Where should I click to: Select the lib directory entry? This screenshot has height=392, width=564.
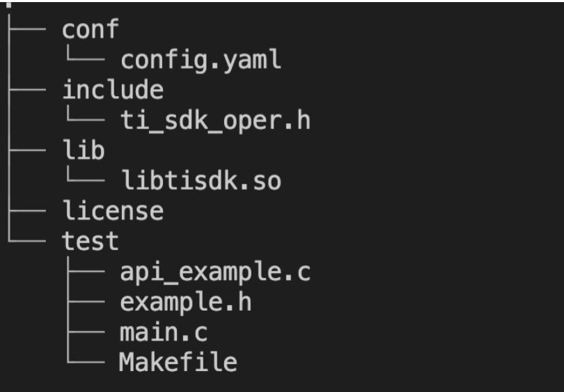coord(84,150)
